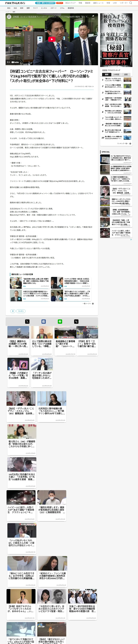
Task: Select スポーツ category in navigation bar
Action: coord(53,8)
